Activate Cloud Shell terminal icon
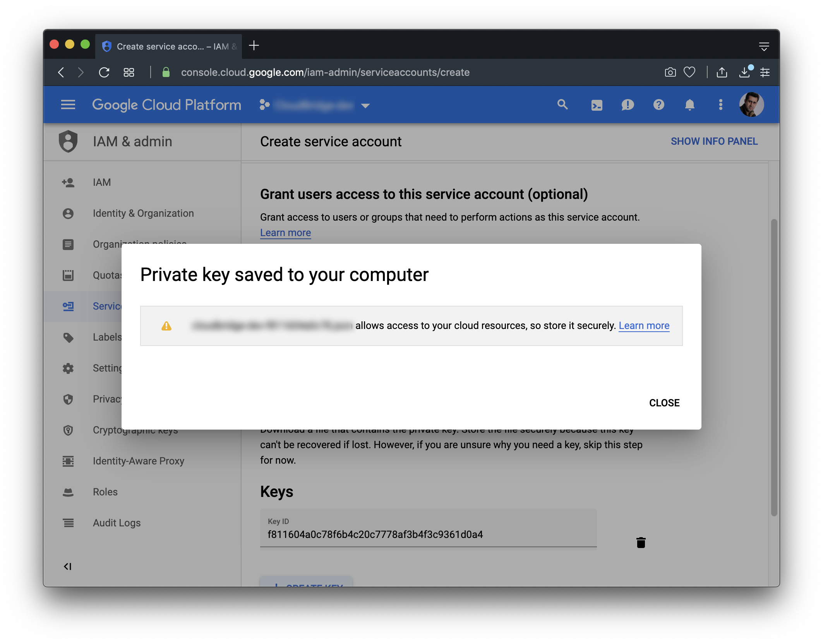Viewport: 823px width, 644px height. point(597,105)
